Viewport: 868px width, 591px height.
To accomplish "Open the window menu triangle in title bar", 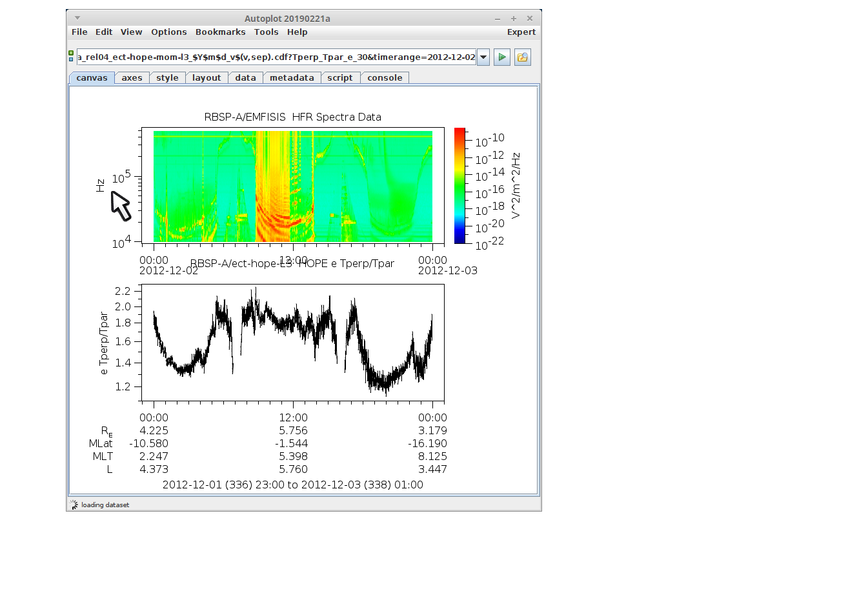I will click(77, 18).
